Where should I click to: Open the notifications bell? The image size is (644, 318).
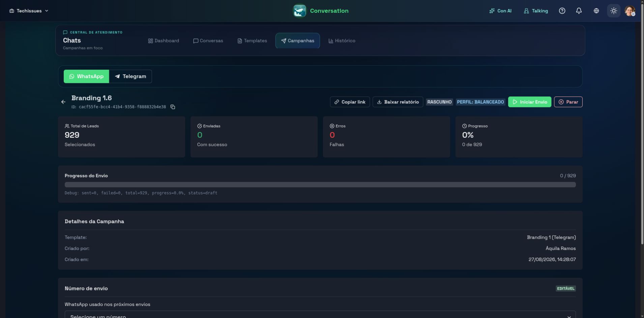click(579, 11)
